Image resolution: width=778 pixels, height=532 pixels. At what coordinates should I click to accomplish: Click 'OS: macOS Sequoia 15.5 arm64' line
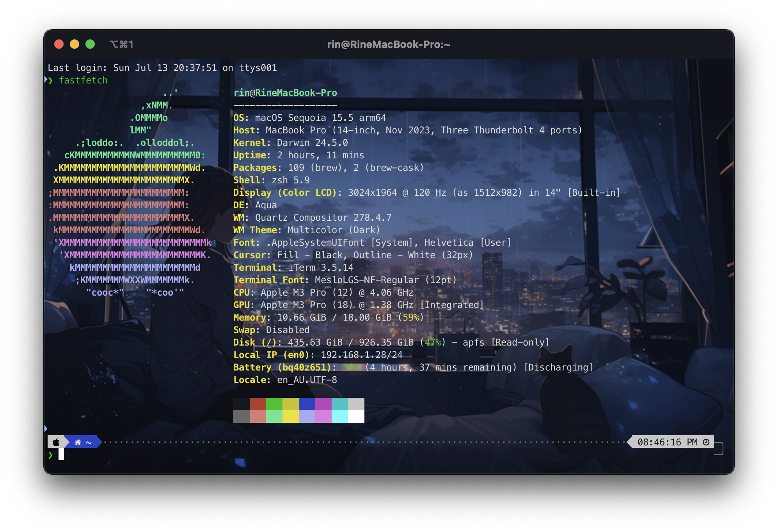pyautogui.click(x=309, y=118)
